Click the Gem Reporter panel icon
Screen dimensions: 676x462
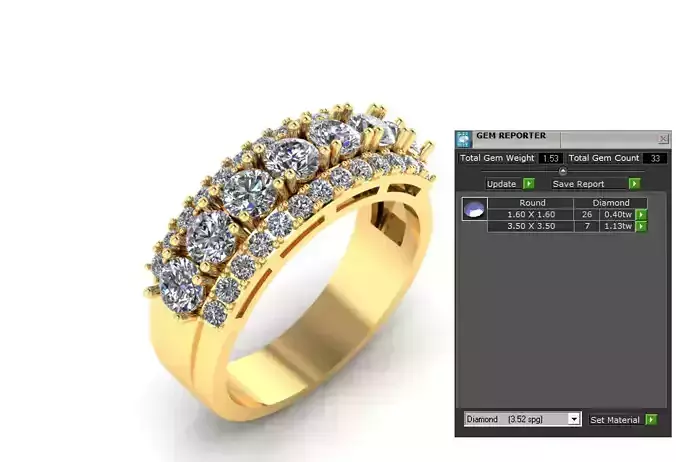464,139
